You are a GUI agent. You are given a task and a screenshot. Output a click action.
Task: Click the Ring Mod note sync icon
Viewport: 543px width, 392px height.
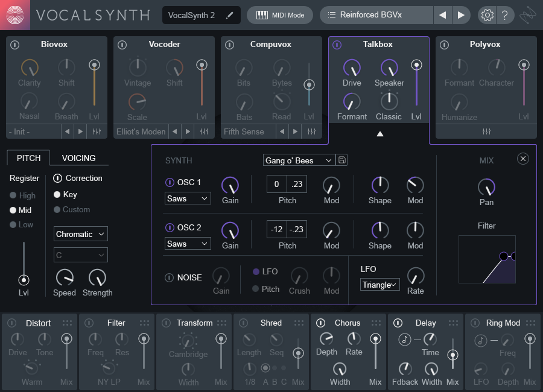[480, 340]
